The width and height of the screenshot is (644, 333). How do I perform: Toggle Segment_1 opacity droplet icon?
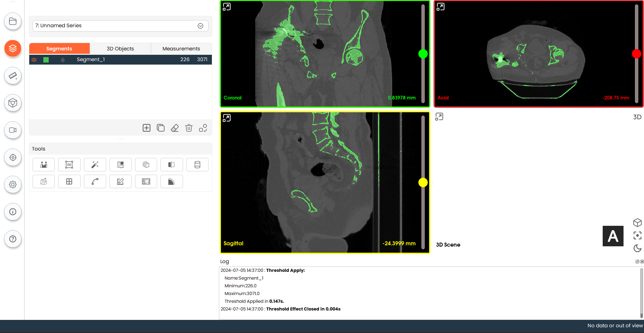point(62,60)
